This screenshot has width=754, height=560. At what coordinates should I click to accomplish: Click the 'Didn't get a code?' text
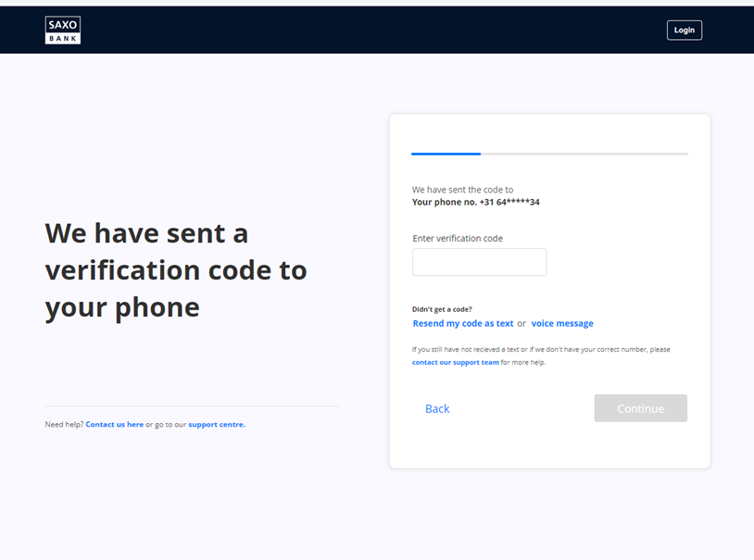point(442,309)
